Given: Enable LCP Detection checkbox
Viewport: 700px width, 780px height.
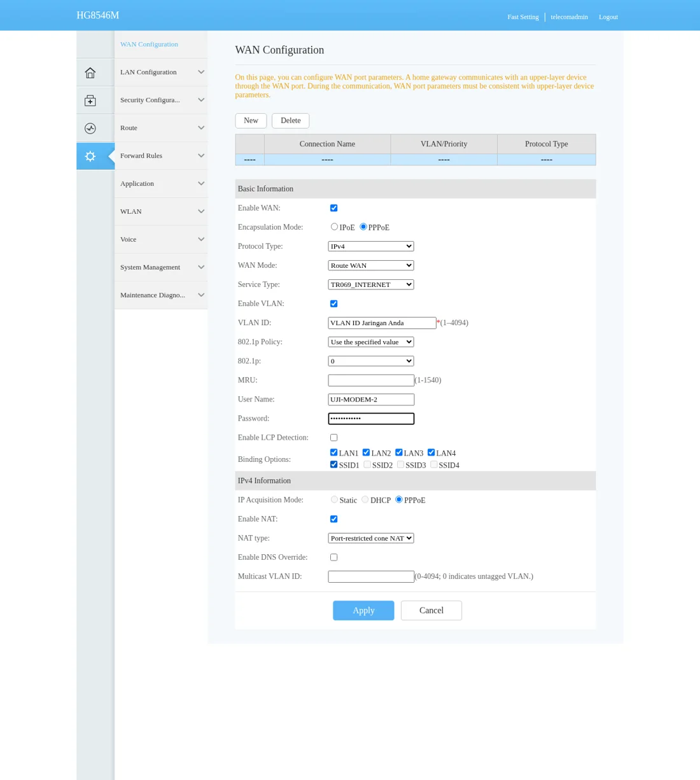Looking at the screenshot, I should pyautogui.click(x=333, y=438).
